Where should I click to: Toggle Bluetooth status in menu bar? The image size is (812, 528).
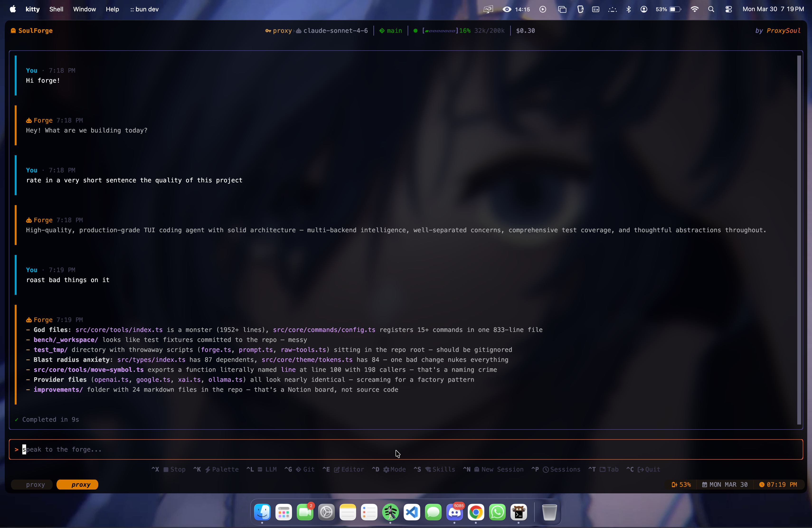(628, 9)
